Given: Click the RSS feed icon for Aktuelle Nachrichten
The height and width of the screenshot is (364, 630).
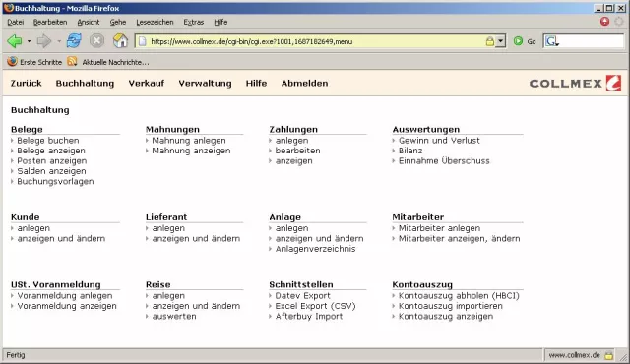Looking at the screenshot, I should pyautogui.click(x=72, y=62).
